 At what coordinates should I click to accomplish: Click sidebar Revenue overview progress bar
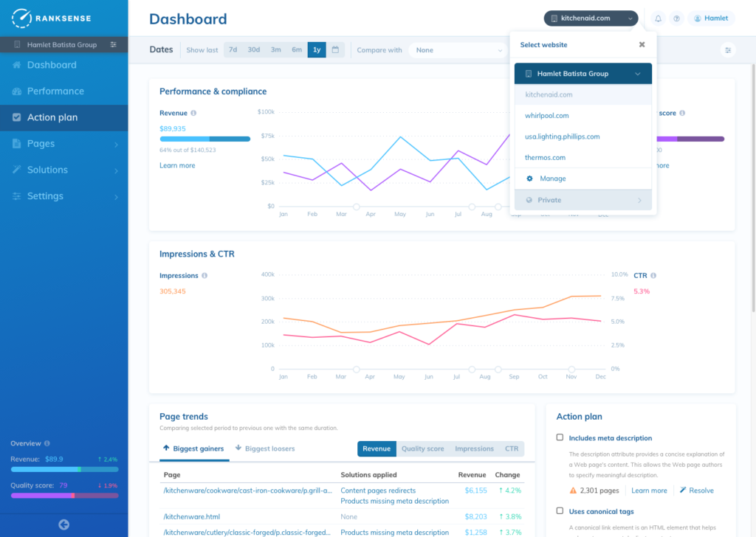pos(65,469)
